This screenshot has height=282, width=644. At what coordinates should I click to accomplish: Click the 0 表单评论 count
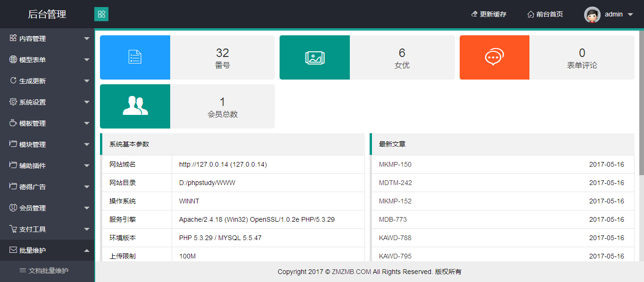[x=582, y=53]
